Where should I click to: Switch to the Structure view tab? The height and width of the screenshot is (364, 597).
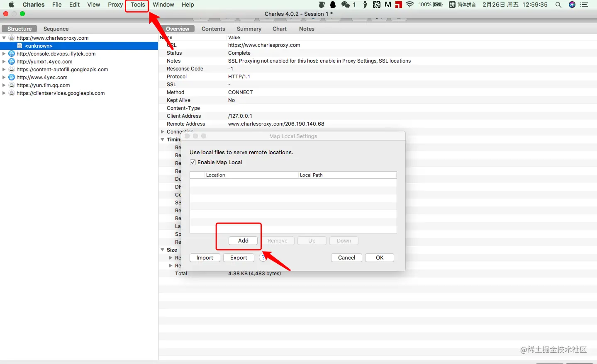click(19, 29)
